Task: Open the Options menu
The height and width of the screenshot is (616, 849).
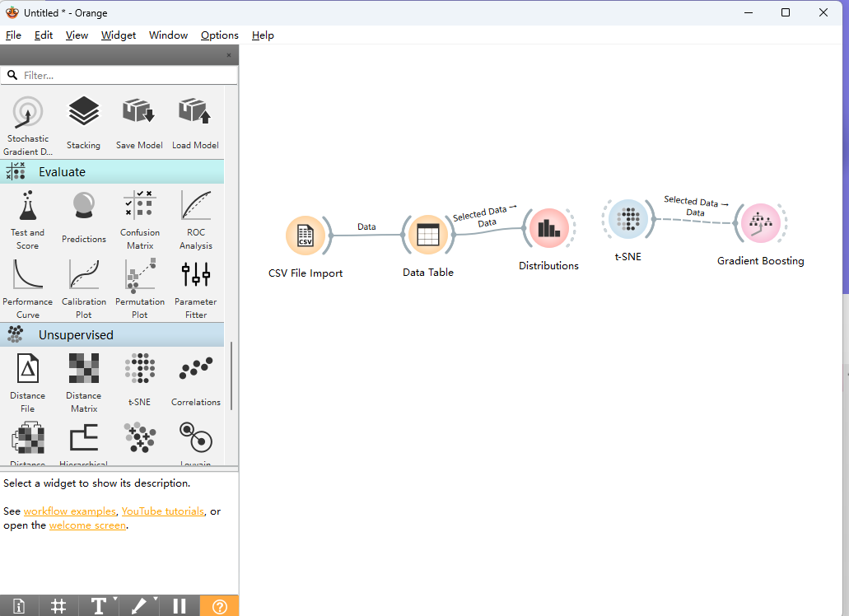Action: coord(220,35)
